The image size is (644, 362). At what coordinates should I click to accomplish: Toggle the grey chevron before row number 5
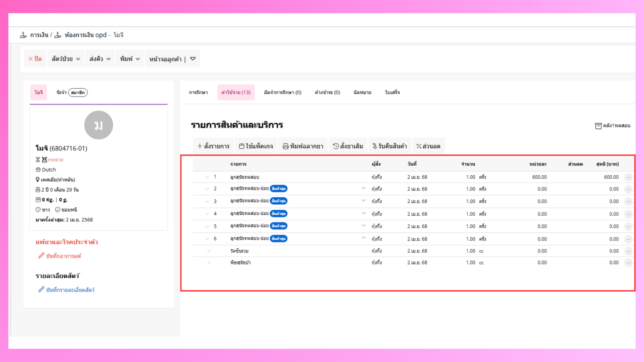tap(207, 226)
